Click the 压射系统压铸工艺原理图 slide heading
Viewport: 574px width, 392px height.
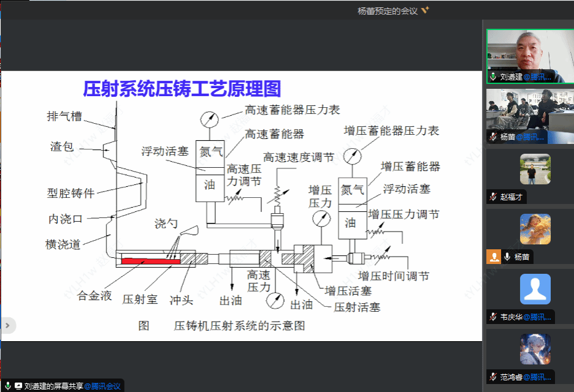click(x=182, y=89)
